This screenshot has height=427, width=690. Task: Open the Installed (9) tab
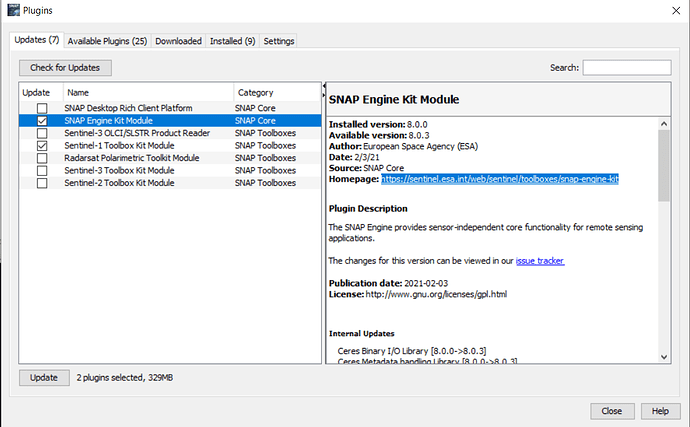(232, 41)
